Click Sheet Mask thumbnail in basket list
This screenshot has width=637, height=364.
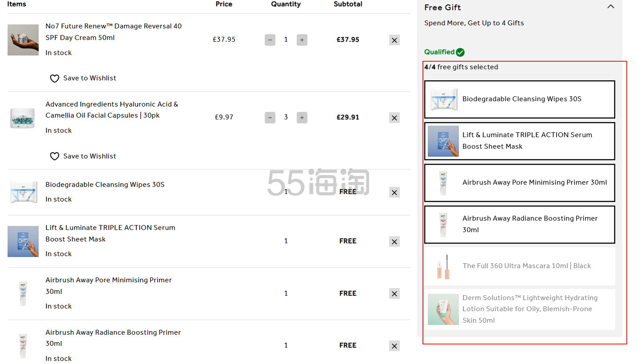(23, 241)
